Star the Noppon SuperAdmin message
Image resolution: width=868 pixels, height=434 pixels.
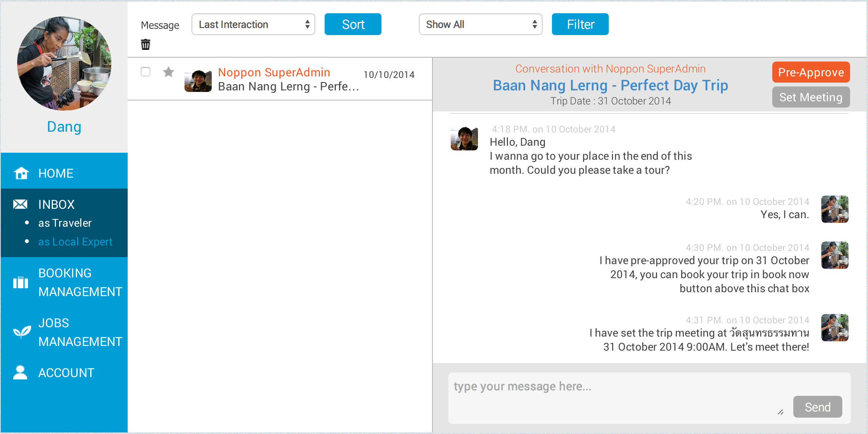(169, 72)
